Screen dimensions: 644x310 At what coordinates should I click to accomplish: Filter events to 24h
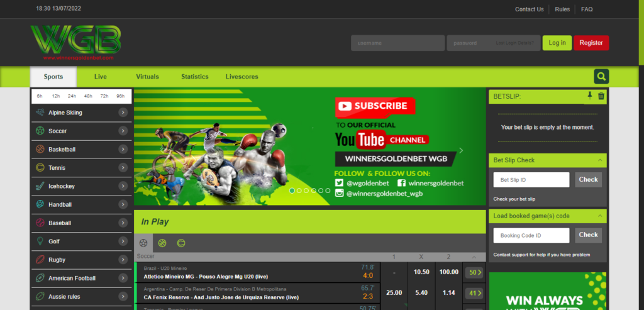[x=72, y=96]
